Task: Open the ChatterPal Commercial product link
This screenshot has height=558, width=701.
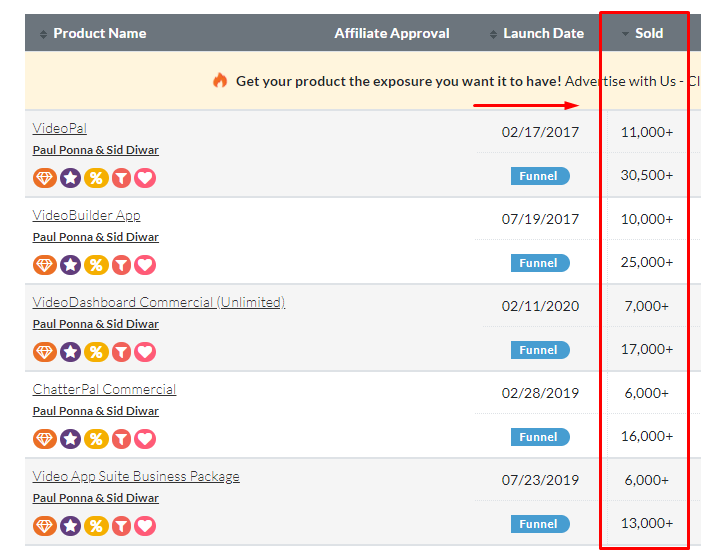Action: coord(104,389)
